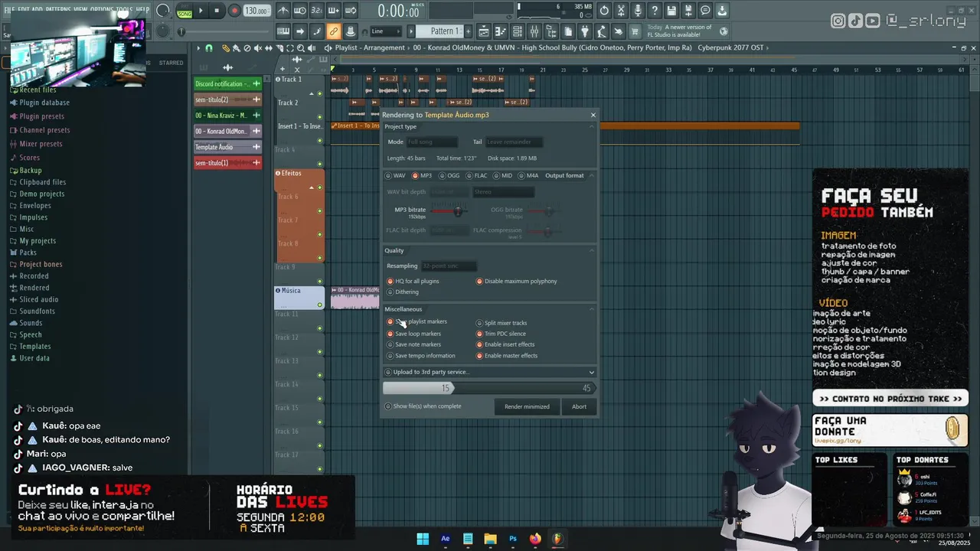Select the FLAC output format

click(476, 175)
